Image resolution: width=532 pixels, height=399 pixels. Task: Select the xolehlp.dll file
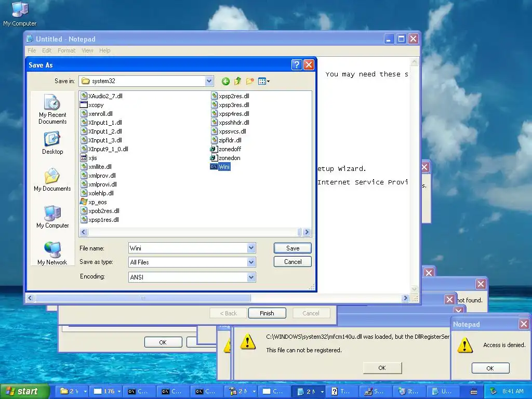coord(97,193)
